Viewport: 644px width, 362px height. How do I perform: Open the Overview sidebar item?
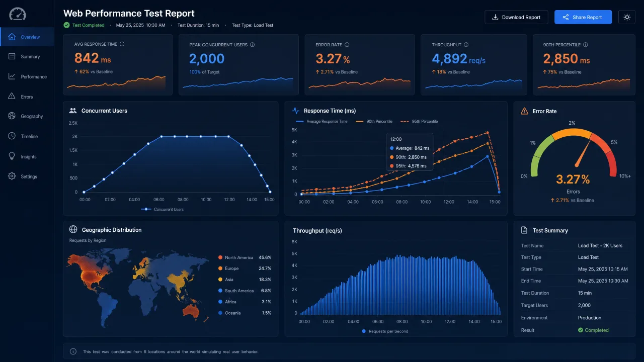(x=27, y=37)
